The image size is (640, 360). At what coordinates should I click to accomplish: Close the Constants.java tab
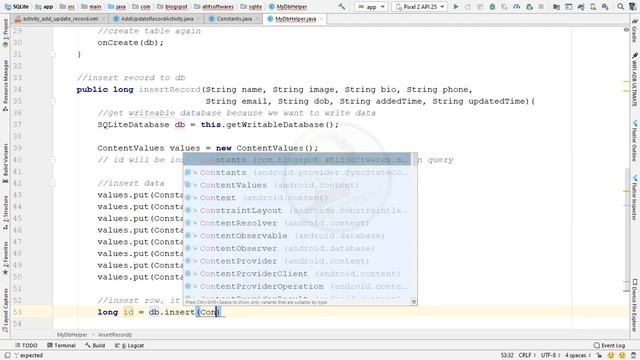pos(257,19)
